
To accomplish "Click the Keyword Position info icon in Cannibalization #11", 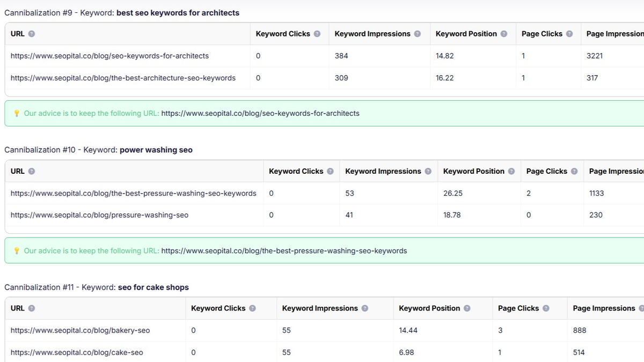I will click(467, 308).
